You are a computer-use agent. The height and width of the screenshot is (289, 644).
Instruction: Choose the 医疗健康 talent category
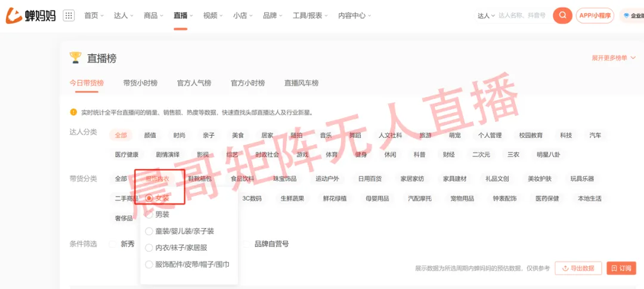tap(126, 155)
